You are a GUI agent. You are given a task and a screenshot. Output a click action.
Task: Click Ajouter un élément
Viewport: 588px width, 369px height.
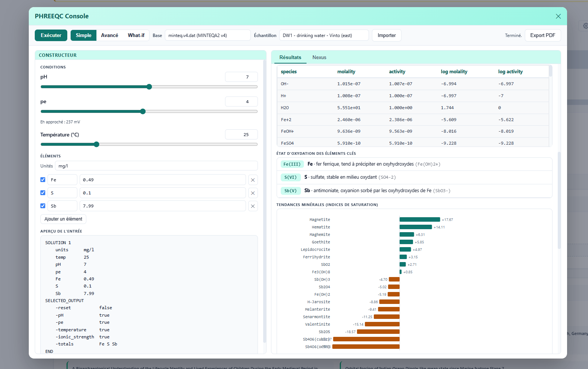[63, 219]
